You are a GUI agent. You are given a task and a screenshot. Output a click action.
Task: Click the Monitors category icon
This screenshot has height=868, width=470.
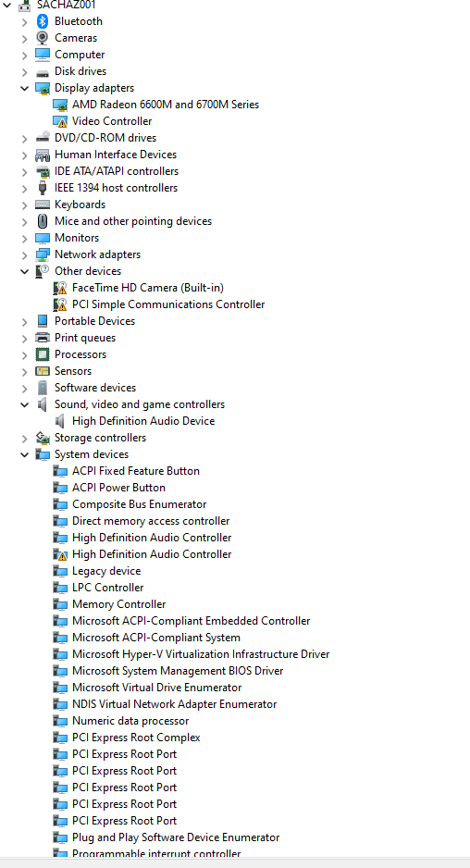point(43,238)
